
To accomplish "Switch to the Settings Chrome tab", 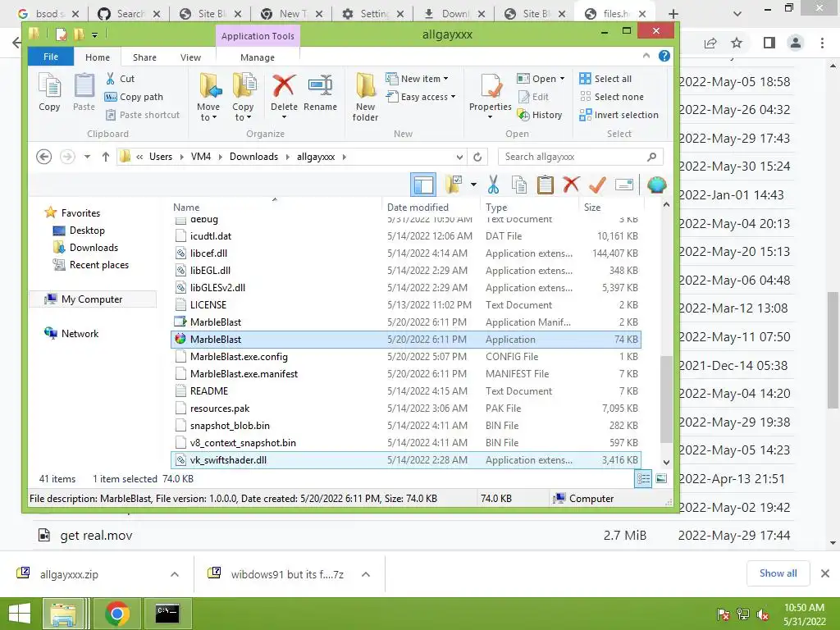I will 372,14.
